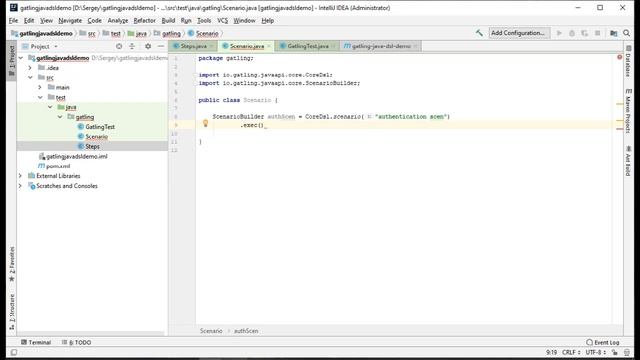Click the Debug bug icon in toolbar

click(572, 33)
